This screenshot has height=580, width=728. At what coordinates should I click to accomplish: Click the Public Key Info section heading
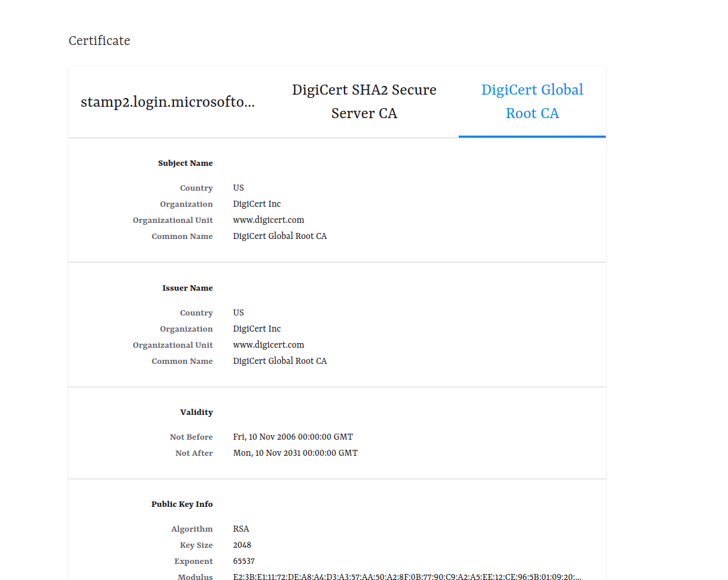pyautogui.click(x=182, y=504)
